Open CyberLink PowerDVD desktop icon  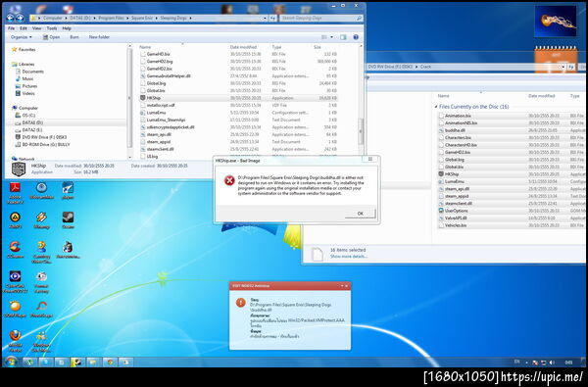pos(15,281)
